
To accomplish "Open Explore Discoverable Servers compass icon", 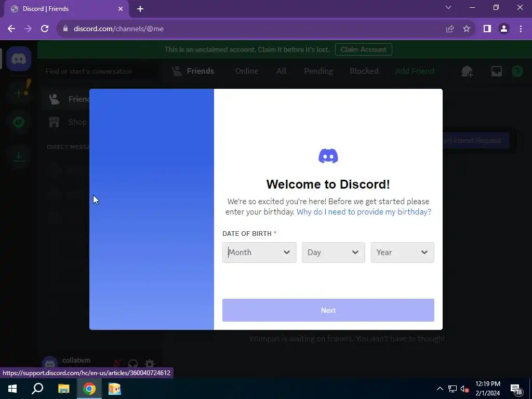I will (x=19, y=122).
